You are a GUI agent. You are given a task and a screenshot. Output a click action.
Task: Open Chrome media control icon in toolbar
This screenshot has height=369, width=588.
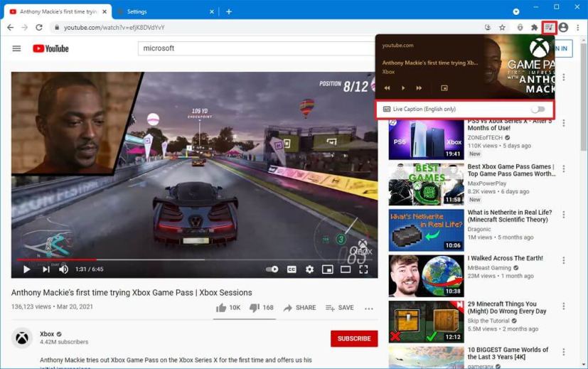[549, 28]
